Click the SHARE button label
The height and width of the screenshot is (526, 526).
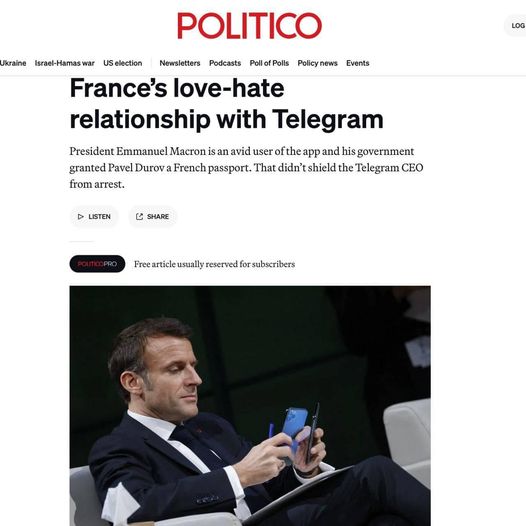(158, 217)
